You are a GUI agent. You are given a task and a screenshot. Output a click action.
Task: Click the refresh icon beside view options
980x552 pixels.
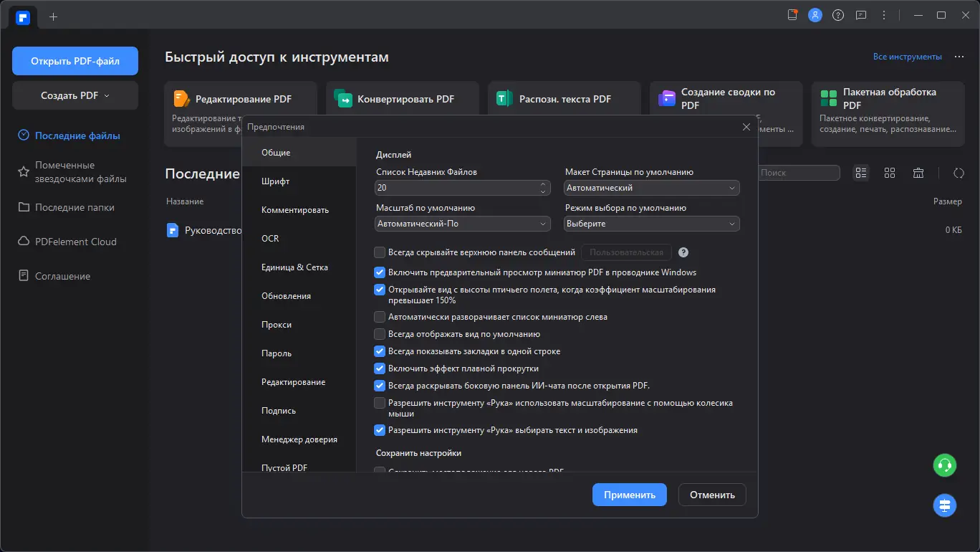[x=959, y=173]
